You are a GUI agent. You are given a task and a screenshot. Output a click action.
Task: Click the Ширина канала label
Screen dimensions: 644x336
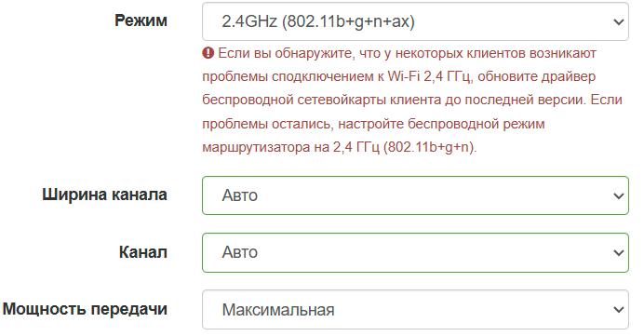105,195
